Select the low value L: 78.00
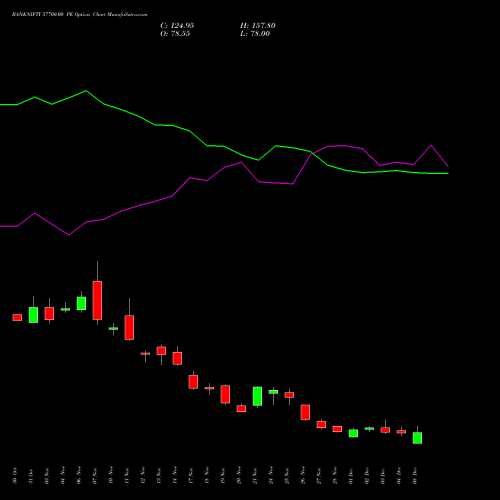Screen dimensions: 500x500 (255, 34)
